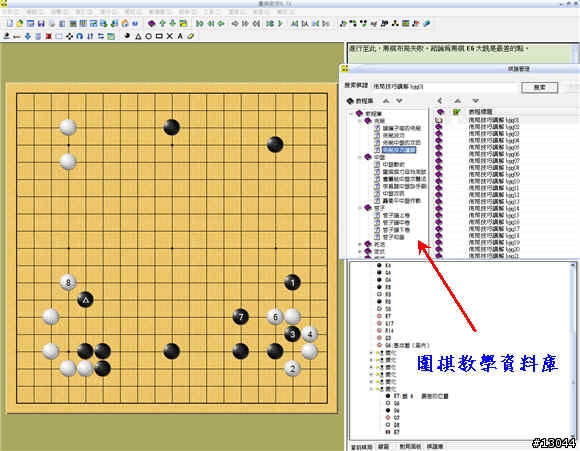
Task: Click the blue floppy disk save icon
Action: click(x=41, y=24)
